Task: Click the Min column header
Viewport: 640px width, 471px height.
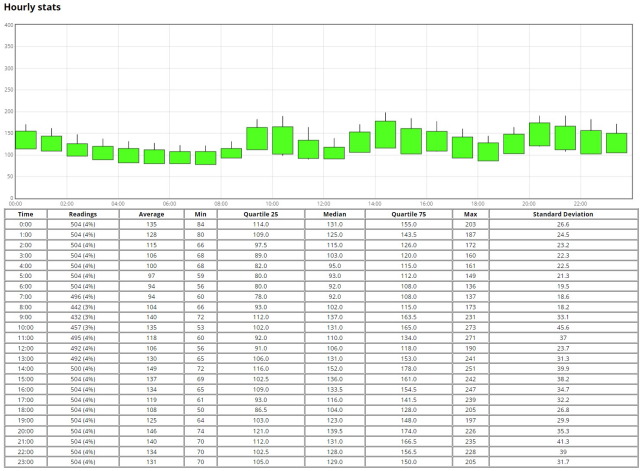Action: (x=200, y=214)
